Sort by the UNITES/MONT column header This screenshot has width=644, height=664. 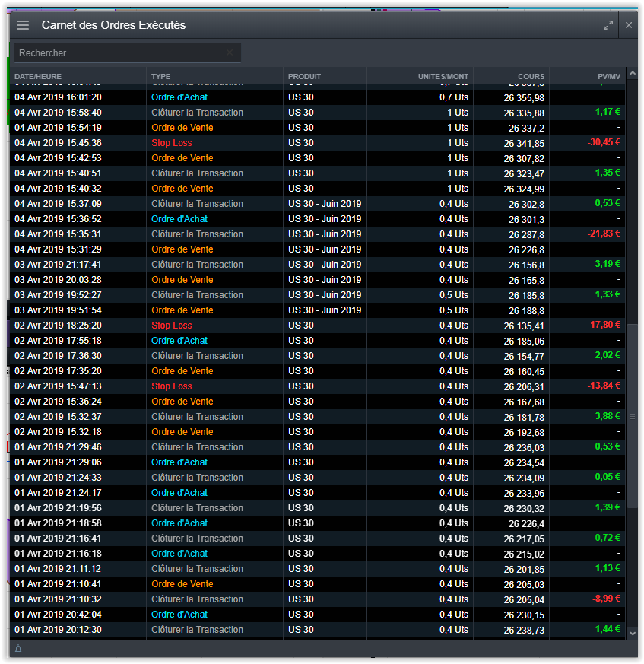point(443,77)
